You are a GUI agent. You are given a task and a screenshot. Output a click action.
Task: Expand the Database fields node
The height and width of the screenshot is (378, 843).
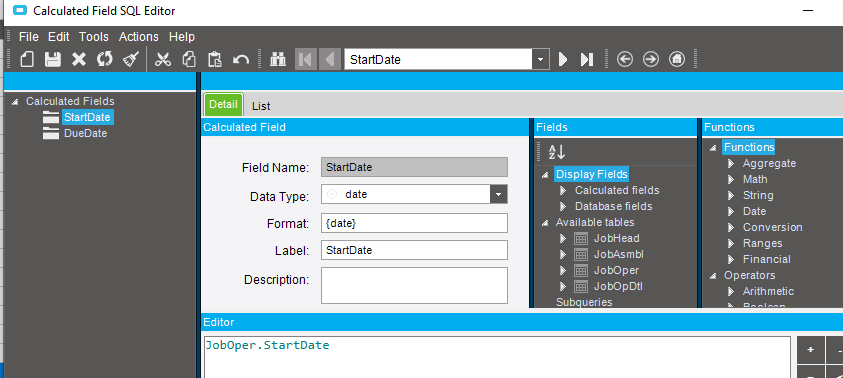(x=563, y=206)
